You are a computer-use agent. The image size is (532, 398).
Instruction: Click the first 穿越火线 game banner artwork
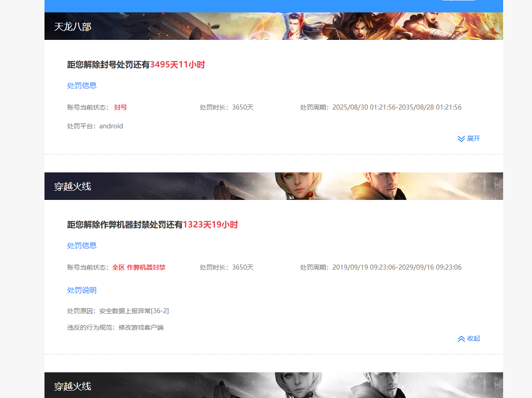pyautogui.click(x=273, y=186)
